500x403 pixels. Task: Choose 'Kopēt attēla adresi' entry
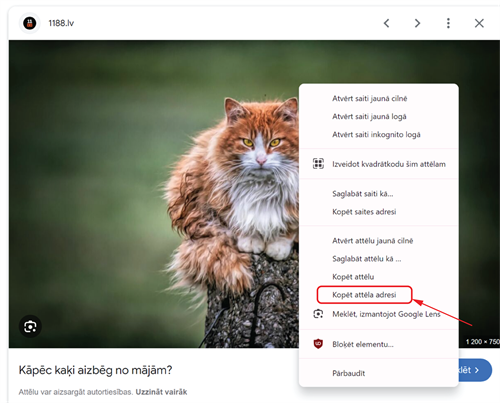[364, 295]
